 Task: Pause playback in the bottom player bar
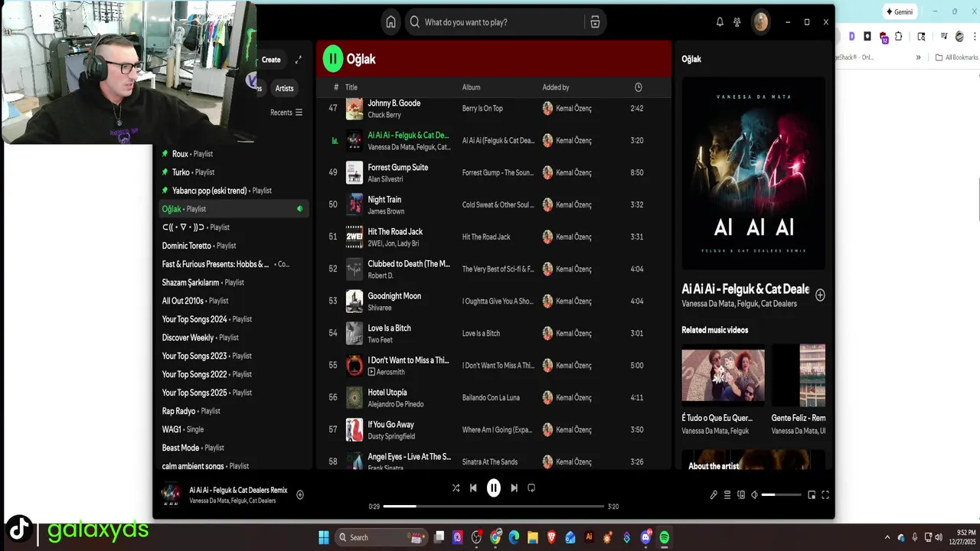point(494,487)
